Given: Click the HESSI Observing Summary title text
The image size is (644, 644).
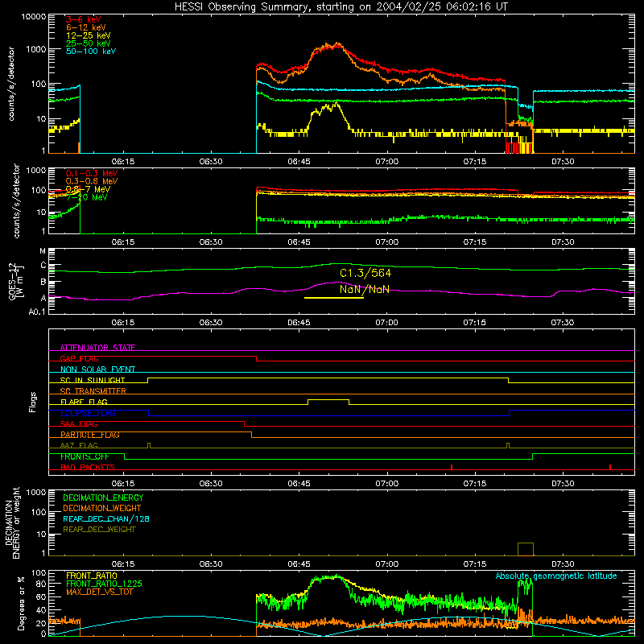Looking at the screenshot, I should click(341, 6).
